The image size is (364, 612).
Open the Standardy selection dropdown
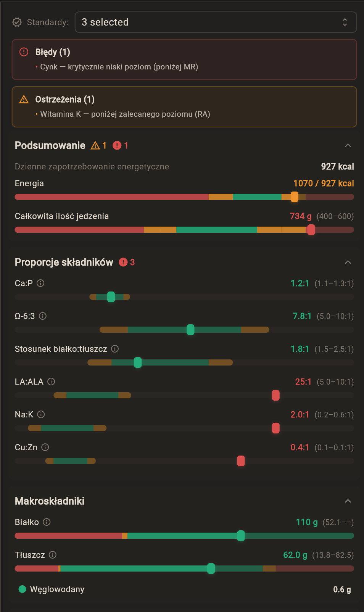[x=216, y=22]
